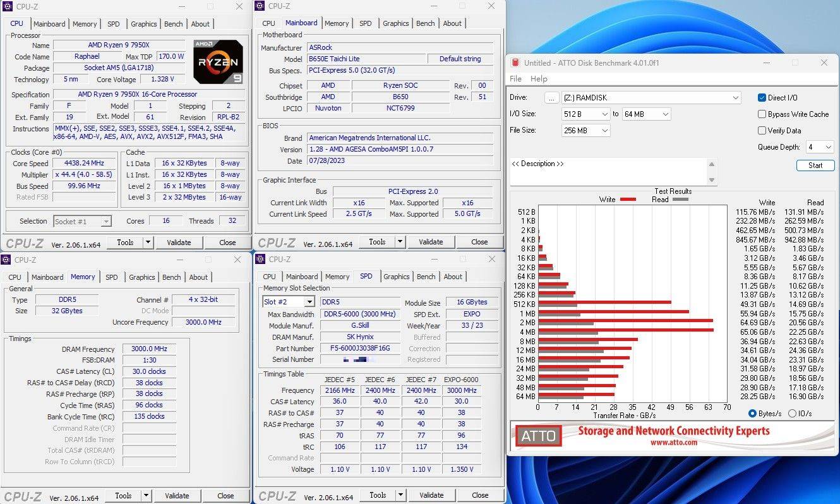Screen dimensions: 840x504
Task: Click Validate in the Mainboard CPU-Z window
Action: click(431, 241)
